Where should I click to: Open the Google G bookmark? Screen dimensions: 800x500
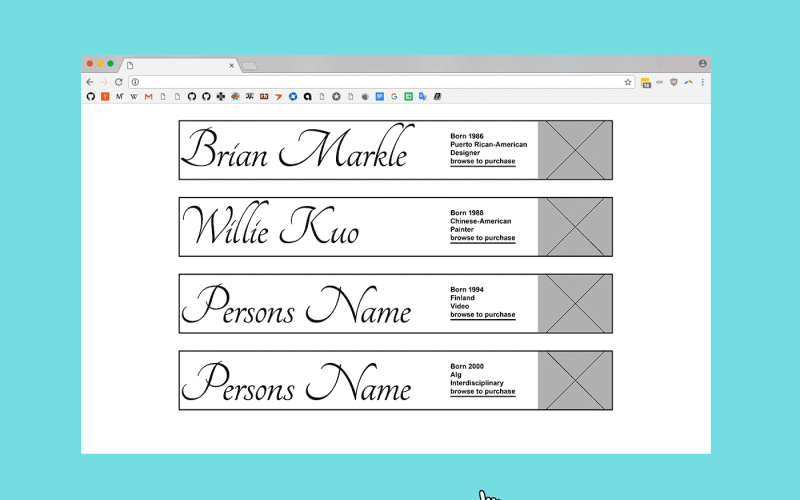pyautogui.click(x=394, y=96)
